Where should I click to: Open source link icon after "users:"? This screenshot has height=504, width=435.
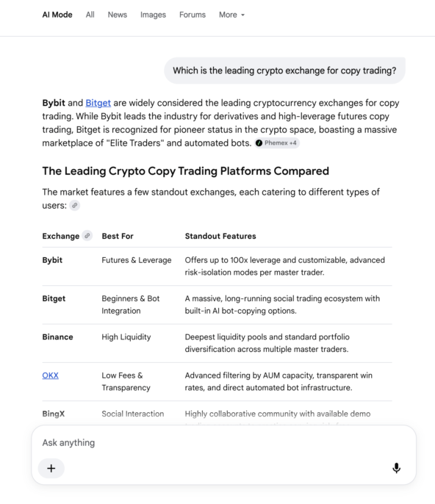(x=75, y=205)
